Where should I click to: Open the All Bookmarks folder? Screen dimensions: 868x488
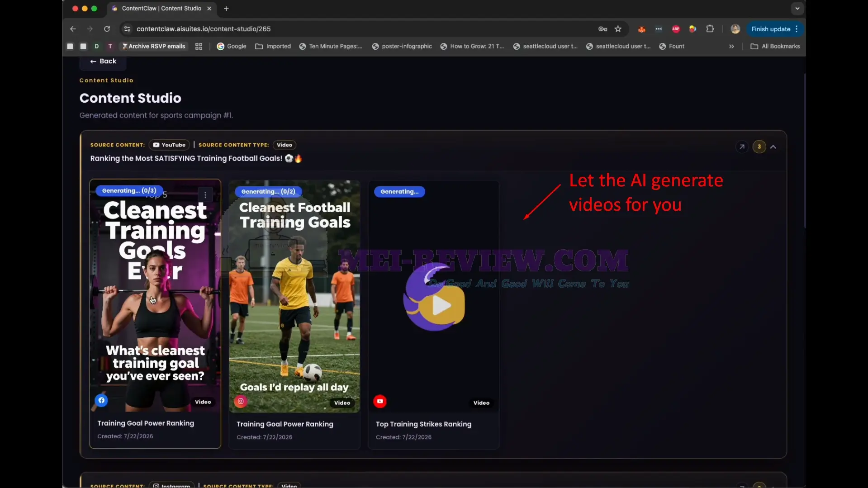(775, 46)
